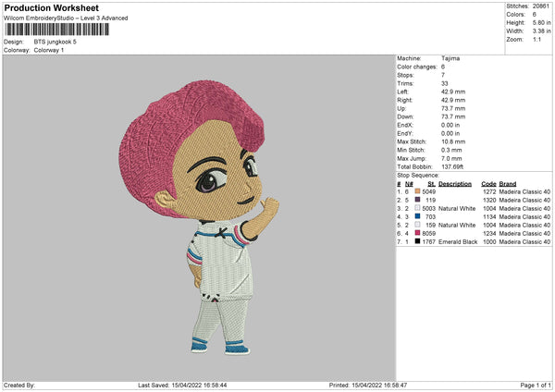Screen dimensions: 555x392
Task: Click the Up value 73.7 mm
Action: coord(453,108)
